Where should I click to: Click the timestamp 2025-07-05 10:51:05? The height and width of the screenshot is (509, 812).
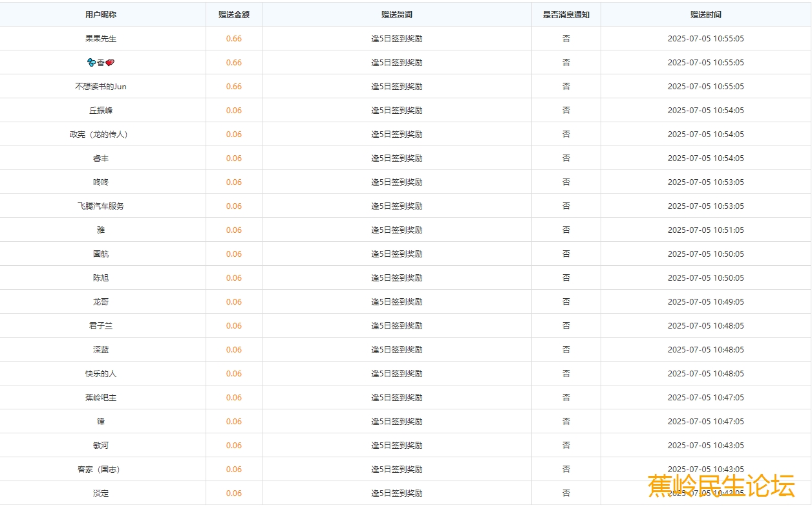click(x=705, y=230)
